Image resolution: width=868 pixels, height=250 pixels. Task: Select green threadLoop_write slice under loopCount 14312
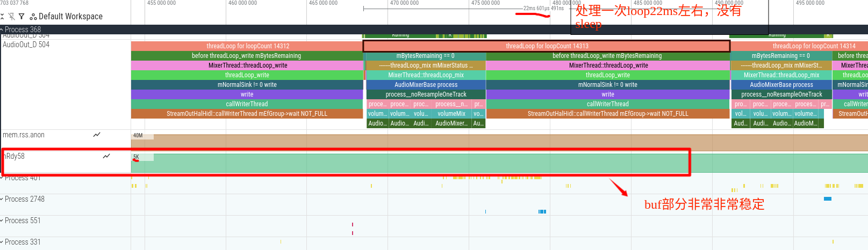[x=247, y=75]
